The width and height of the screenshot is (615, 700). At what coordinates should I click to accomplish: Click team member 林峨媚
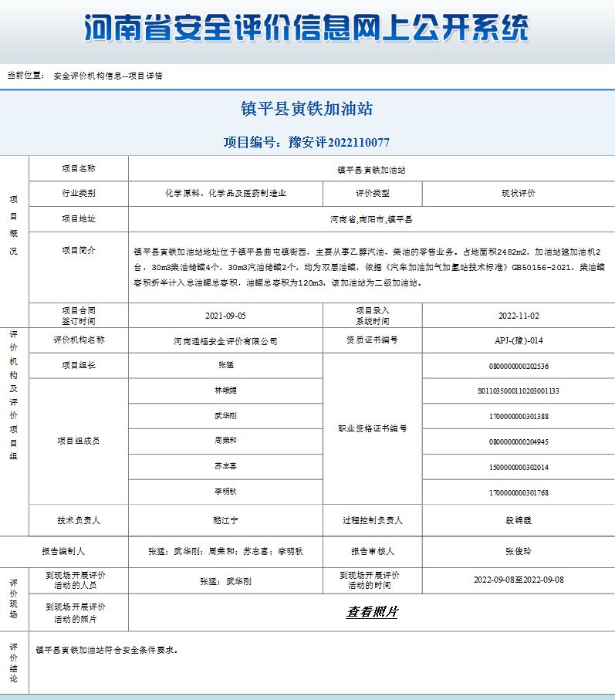click(x=225, y=391)
